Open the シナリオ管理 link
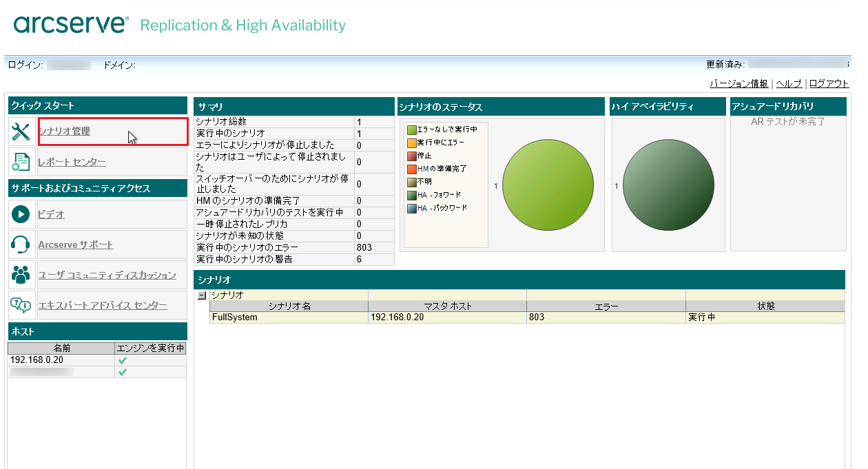This screenshot has height=469, width=868. (x=64, y=131)
